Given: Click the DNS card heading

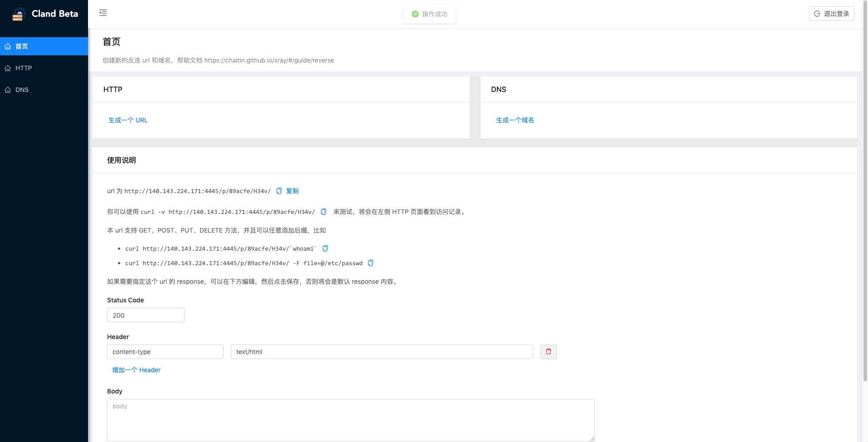Looking at the screenshot, I should (x=498, y=89).
